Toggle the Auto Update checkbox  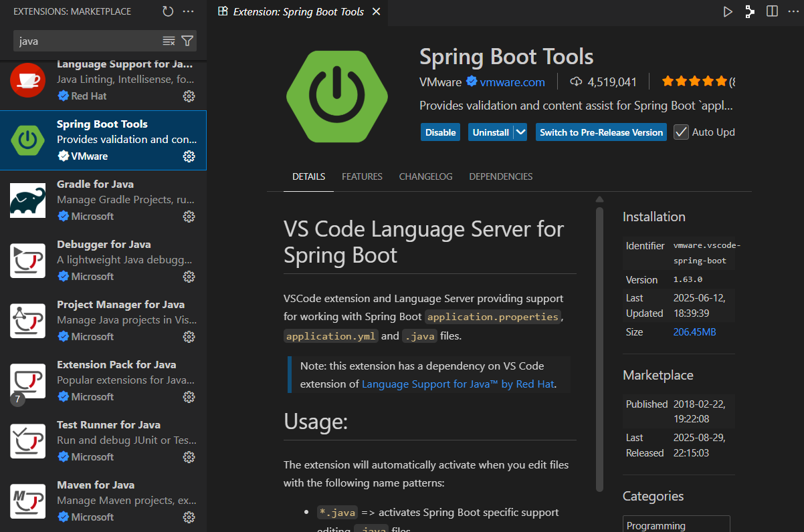(681, 132)
